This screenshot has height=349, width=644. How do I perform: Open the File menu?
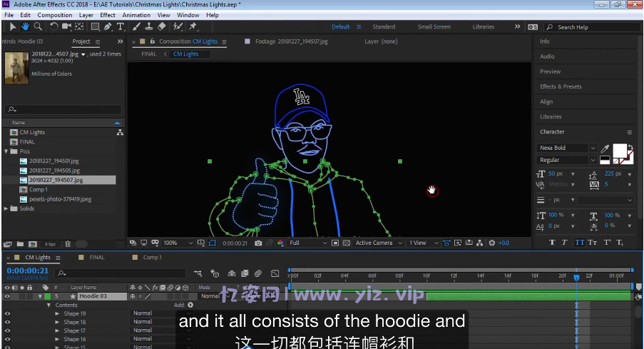tap(9, 15)
